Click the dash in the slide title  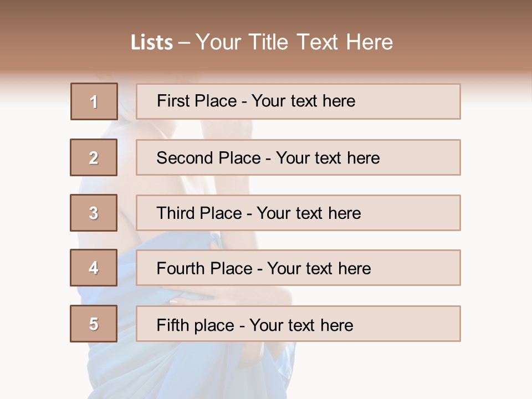click(x=185, y=43)
